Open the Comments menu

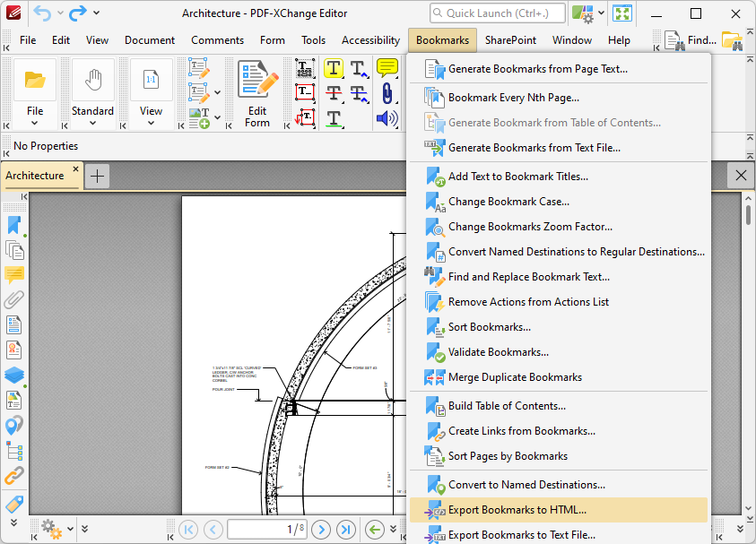coord(217,40)
